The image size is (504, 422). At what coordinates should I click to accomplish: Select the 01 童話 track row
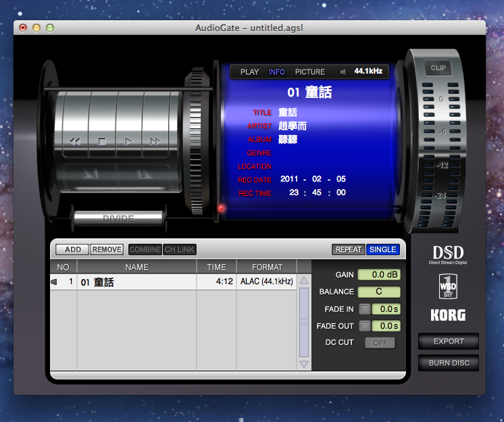[x=136, y=282]
